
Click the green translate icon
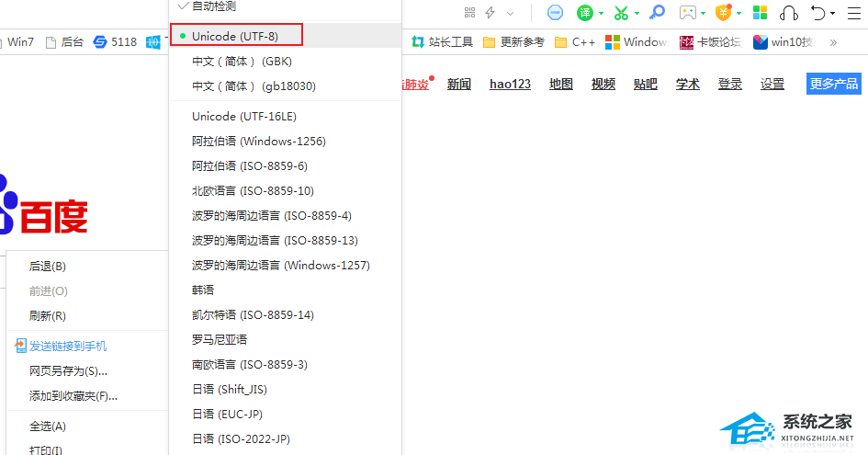584,12
